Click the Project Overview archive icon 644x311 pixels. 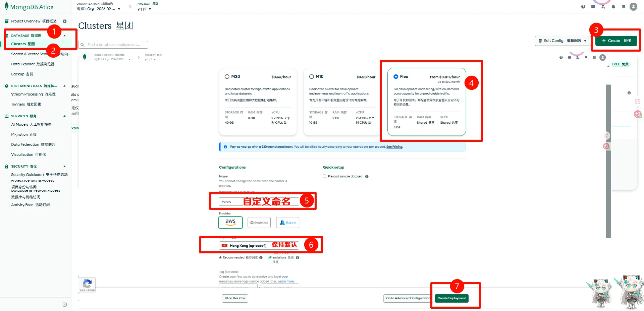click(x=7, y=21)
